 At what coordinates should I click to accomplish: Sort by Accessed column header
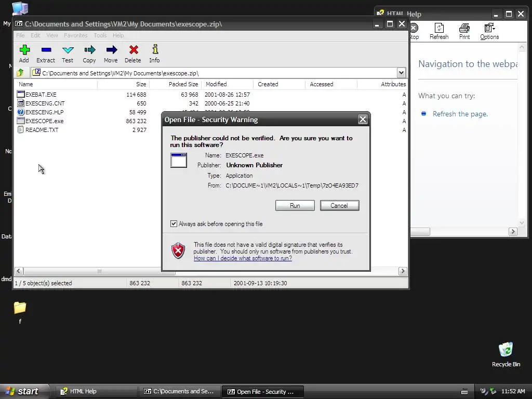coord(331,84)
